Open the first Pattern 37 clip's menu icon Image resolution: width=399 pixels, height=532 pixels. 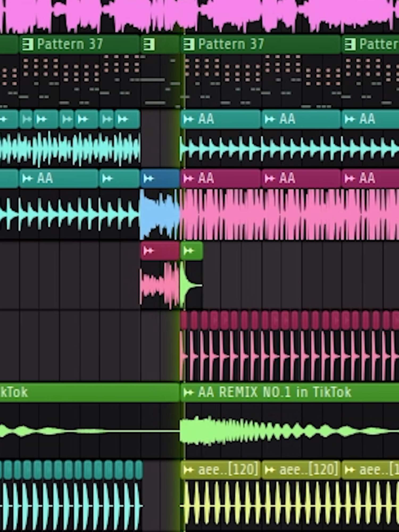pos(27,44)
